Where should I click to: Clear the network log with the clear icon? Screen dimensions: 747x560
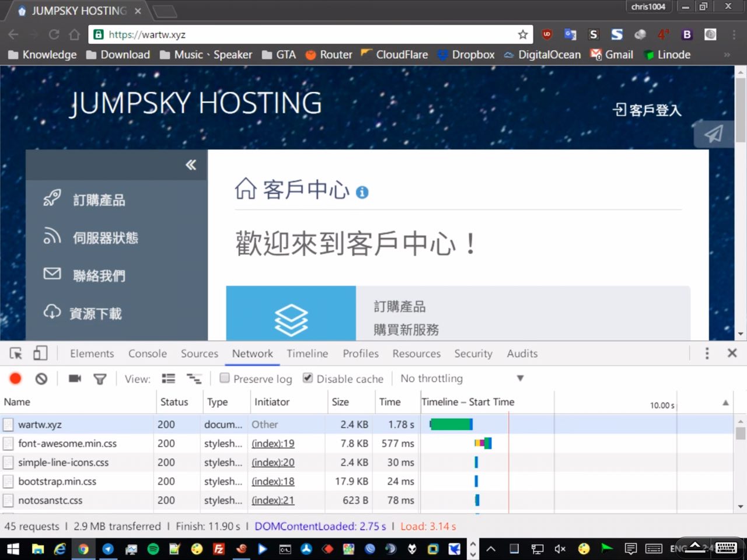41,379
